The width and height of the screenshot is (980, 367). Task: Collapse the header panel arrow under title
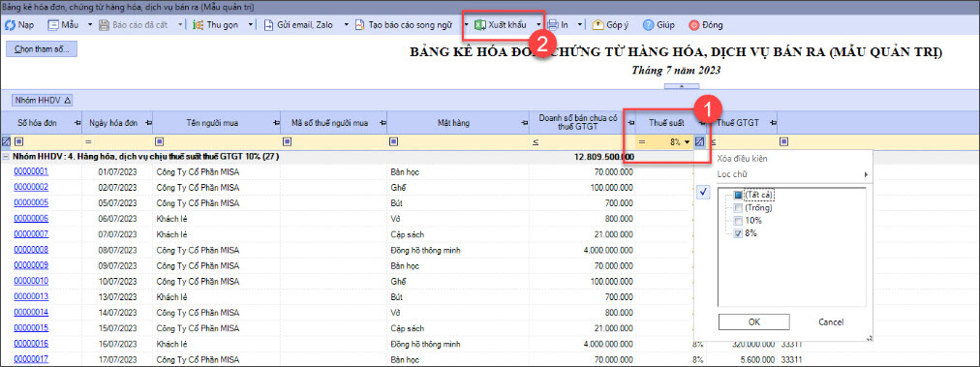[x=682, y=86]
